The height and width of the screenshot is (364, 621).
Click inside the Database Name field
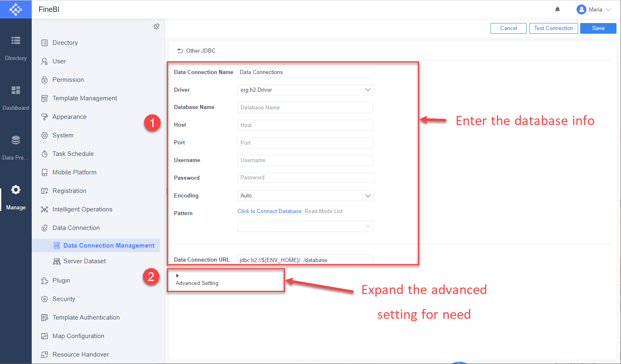coord(305,107)
